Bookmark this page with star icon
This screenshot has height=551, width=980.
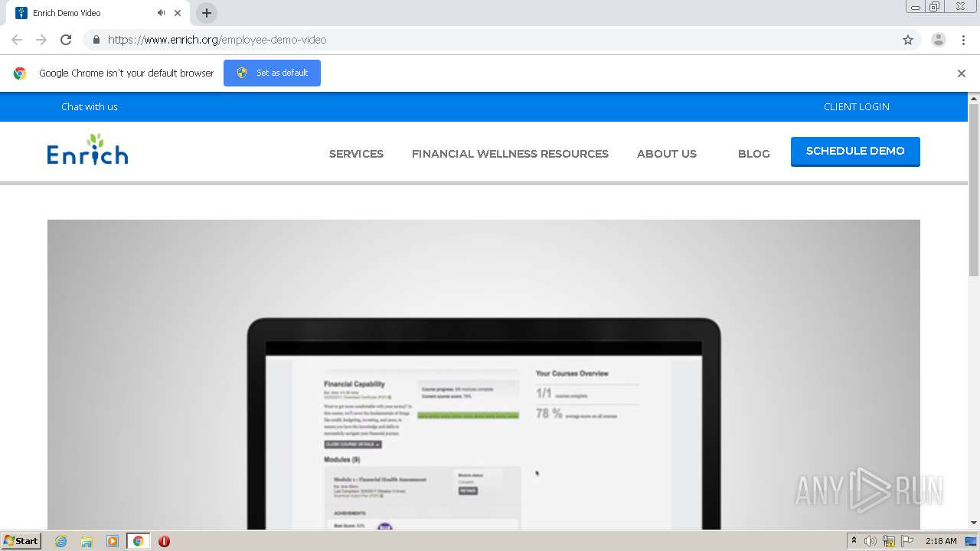(908, 40)
